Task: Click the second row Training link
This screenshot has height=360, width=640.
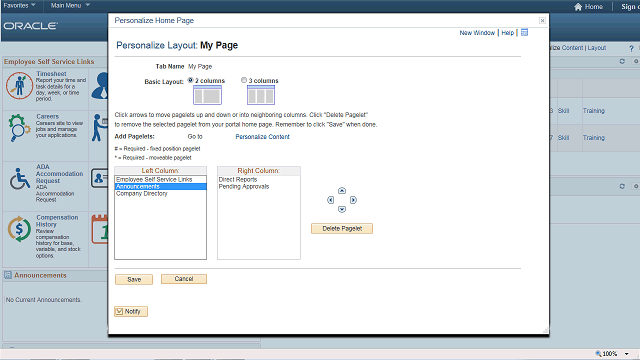Action: coord(593,138)
